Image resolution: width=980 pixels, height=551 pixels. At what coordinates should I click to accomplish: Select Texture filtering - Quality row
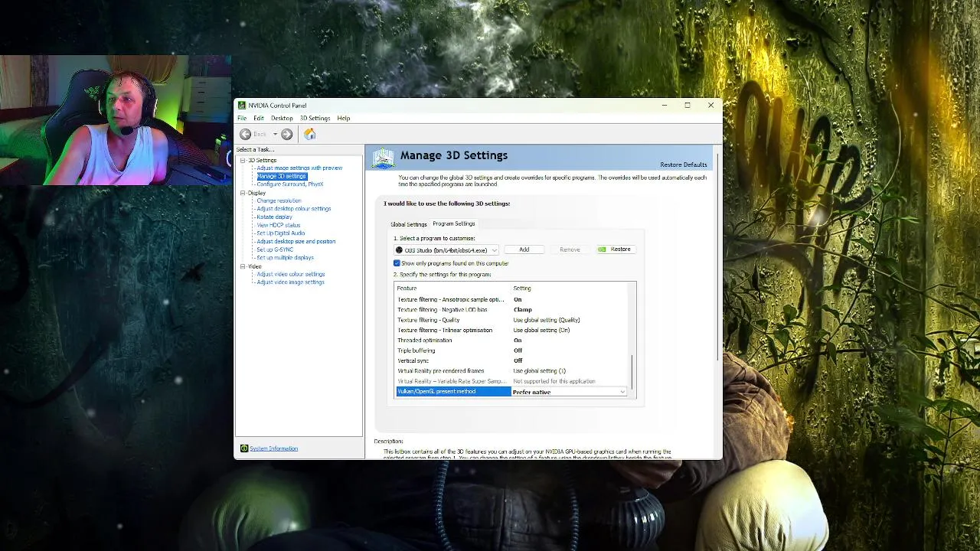[513, 320]
